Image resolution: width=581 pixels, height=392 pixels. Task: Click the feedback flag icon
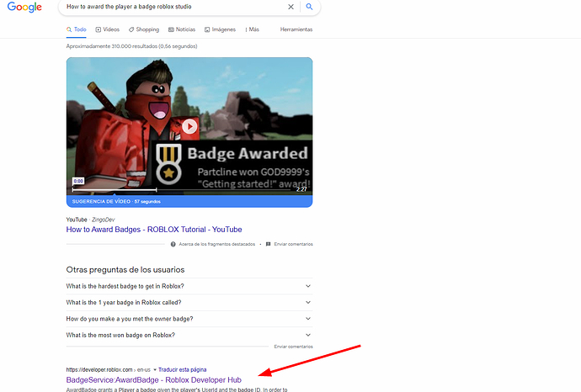click(269, 244)
